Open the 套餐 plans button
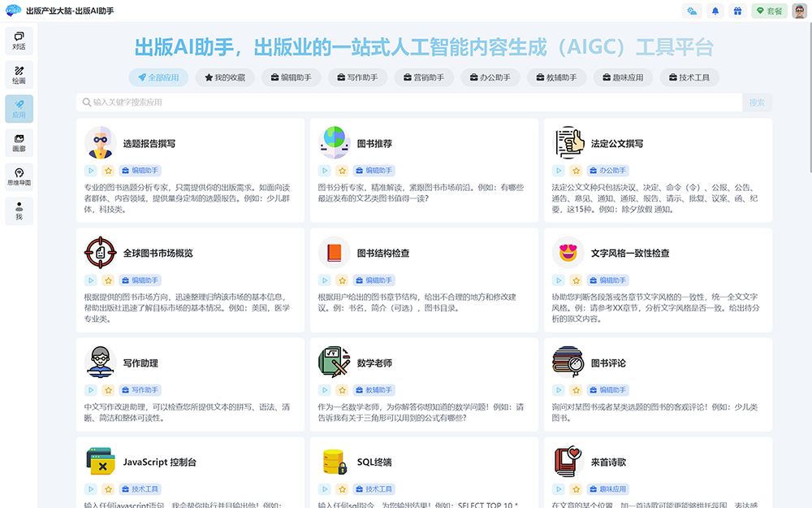The height and width of the screenshot is (508, 812). click(769, 11)
